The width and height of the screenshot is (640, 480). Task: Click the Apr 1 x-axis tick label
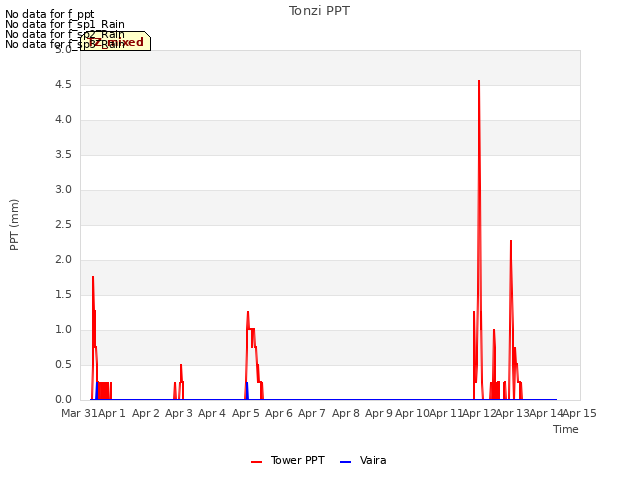(x=111, y=413)
